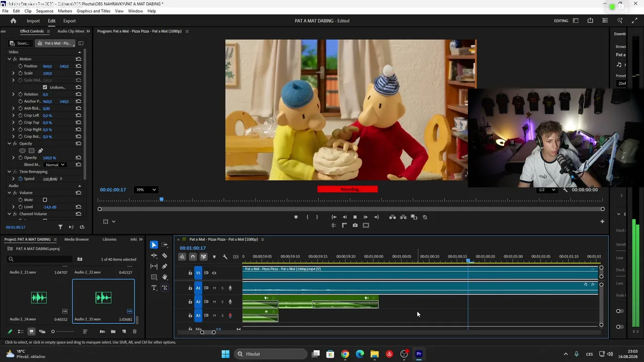Toggle voice-over record on track A3
The height and width of the screenshot is (362, 644).
pyautogui.click(x=230, y=316)
